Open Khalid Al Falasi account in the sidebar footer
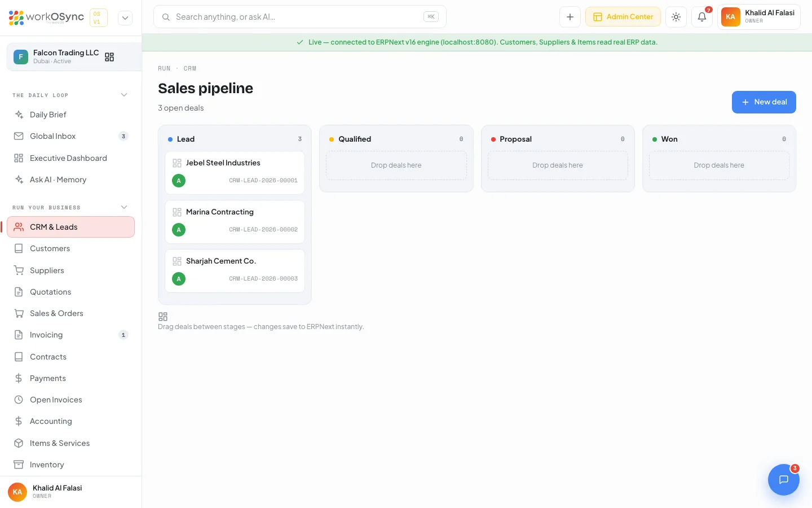812x508 pixels. [x=71, y=492]
